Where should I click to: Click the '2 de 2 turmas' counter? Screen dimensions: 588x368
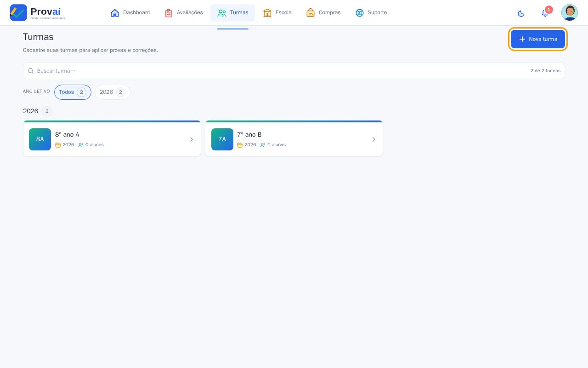tap(545, 71)
